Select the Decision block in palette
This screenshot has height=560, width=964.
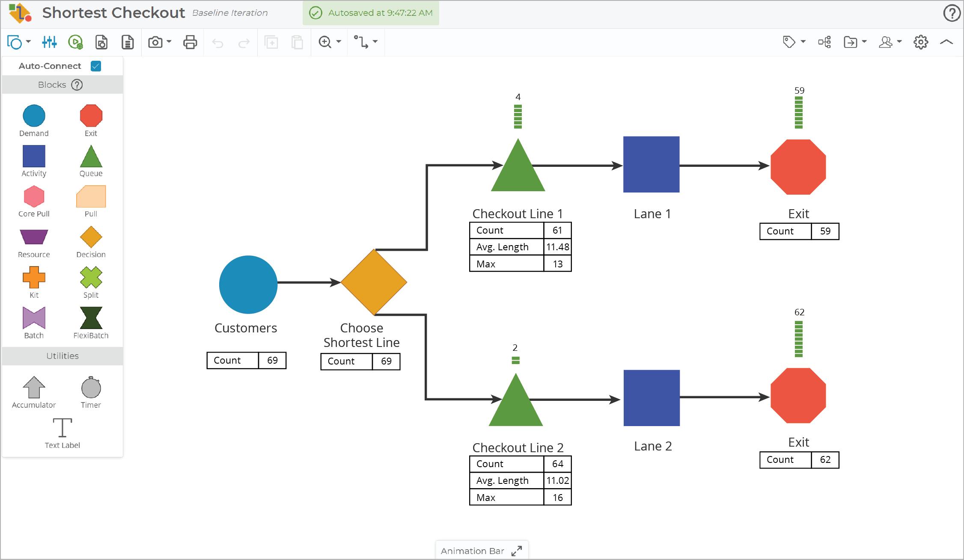(91, 237)
